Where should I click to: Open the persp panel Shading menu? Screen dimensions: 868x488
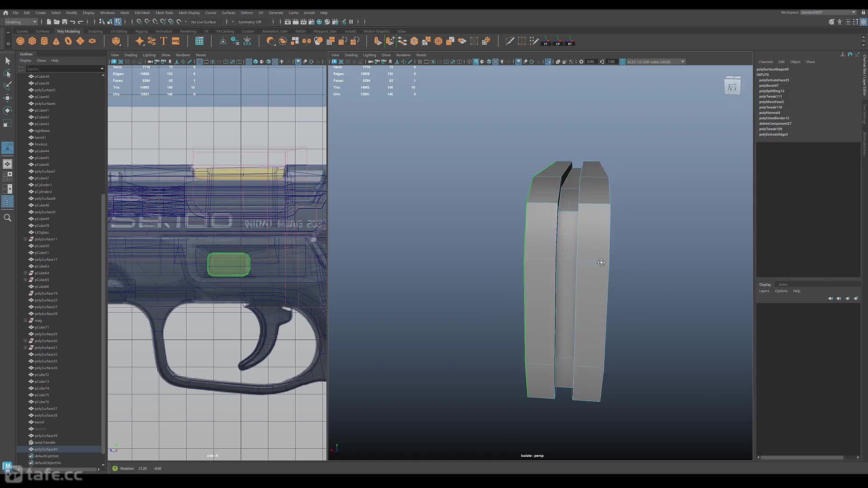point(351,55)
